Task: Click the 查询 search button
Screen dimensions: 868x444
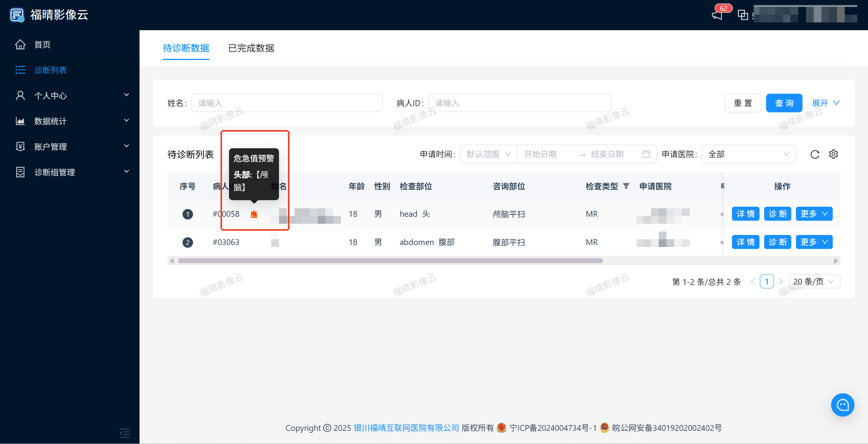Action: pyautogui.click(x=784, y=103)
